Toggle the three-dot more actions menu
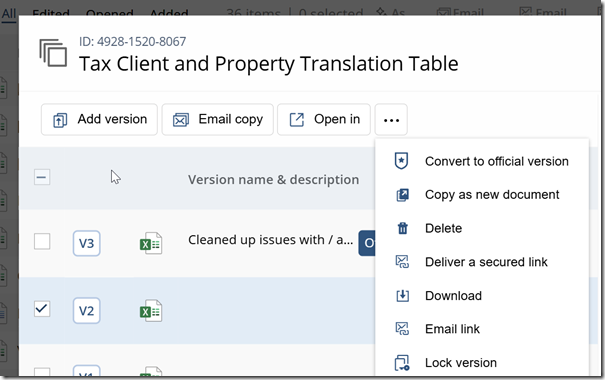605x380 pixels. 391,120
